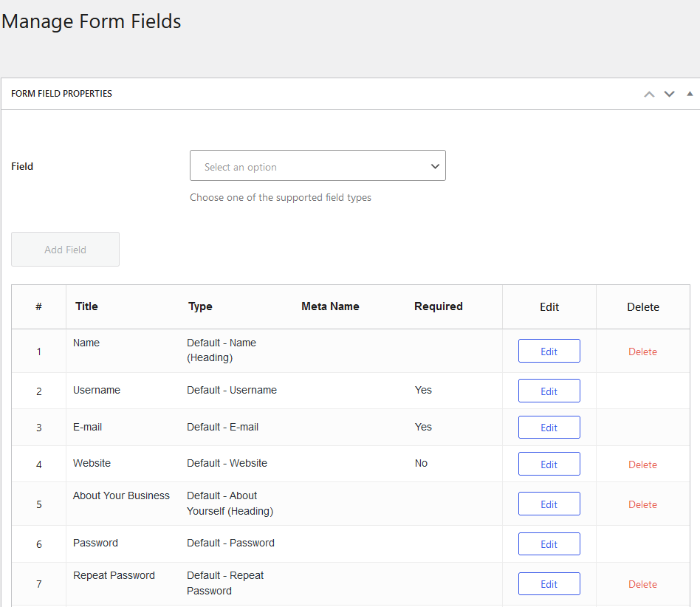700x607 pixels.
Task: Click row number 7 cell
Action: coord(39,584)
